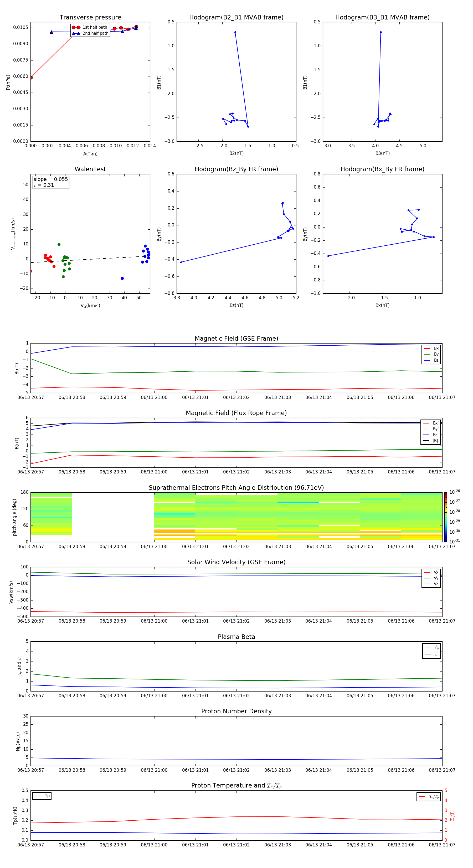Click 'pitch angle (deg)' y-axis label
Image resolution: width=473 pixels, height=868 pixels.
tap(14, 517)
